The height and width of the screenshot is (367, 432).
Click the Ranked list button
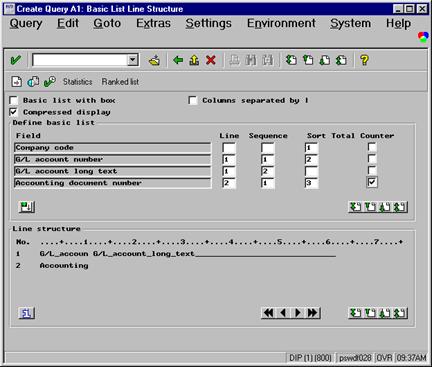pos(120,82)
